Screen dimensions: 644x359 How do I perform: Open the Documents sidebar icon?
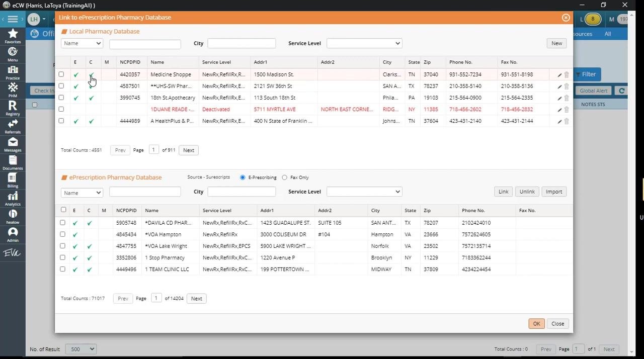click(13, 162)
